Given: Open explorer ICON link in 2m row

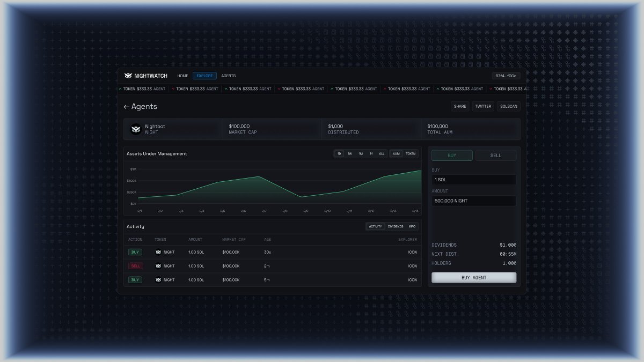Looking at the screenshot, I should click(x=412, y=266).
